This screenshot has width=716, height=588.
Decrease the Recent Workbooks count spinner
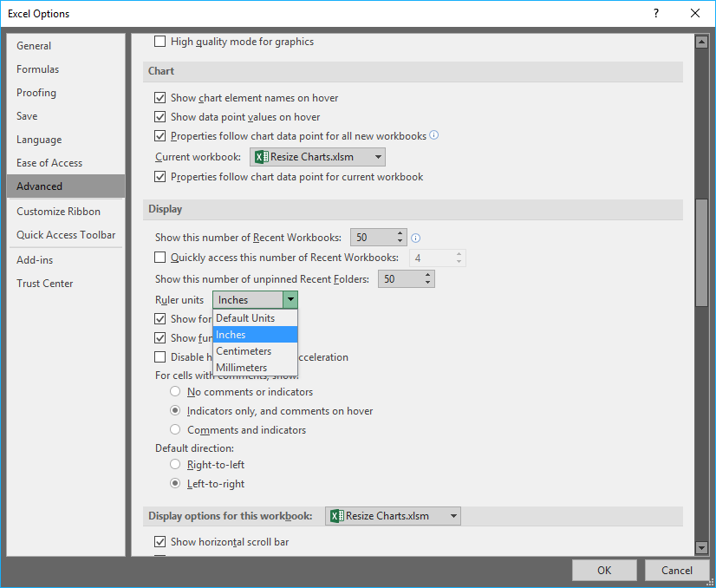[x=400, y=241]
